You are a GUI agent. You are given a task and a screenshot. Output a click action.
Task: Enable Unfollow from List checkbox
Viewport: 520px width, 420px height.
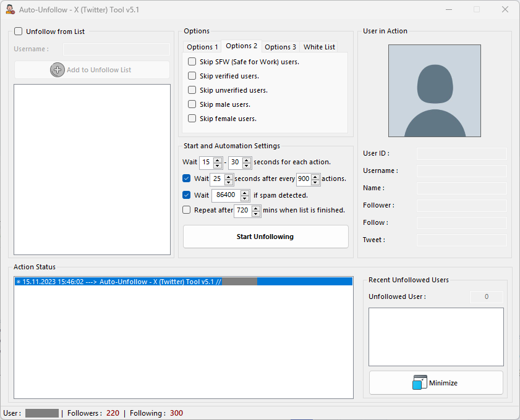click(x=18, y=31)
